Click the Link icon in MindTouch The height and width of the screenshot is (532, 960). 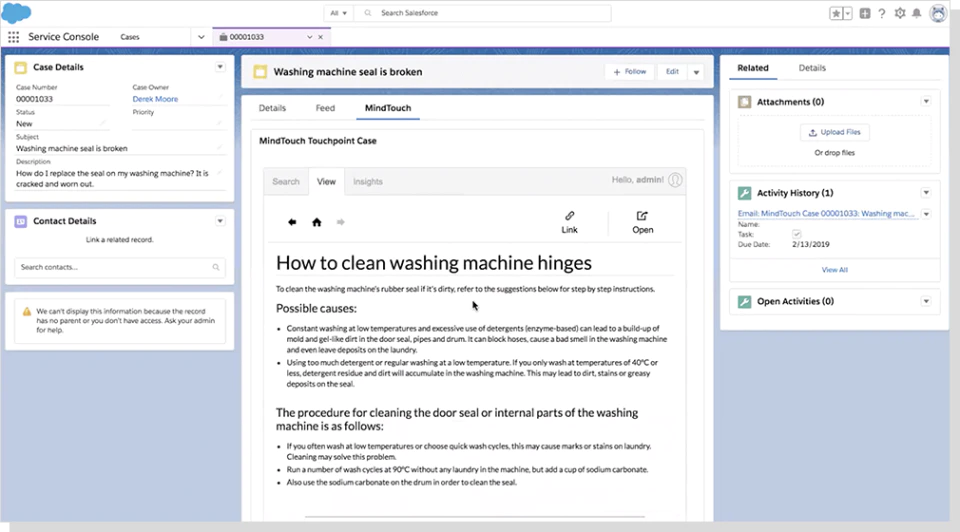pyautogui.click(x=569, y=216)
